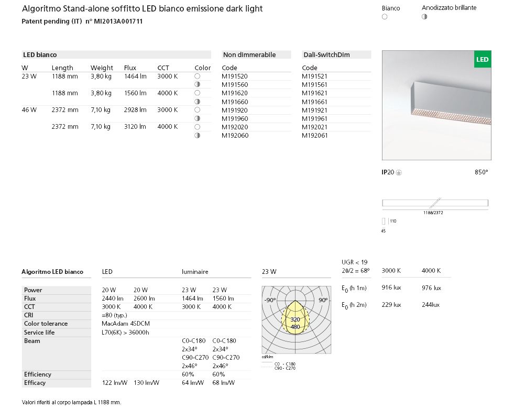Click the Beam row label
Viewport: 514px width, 420px height.
32,341
